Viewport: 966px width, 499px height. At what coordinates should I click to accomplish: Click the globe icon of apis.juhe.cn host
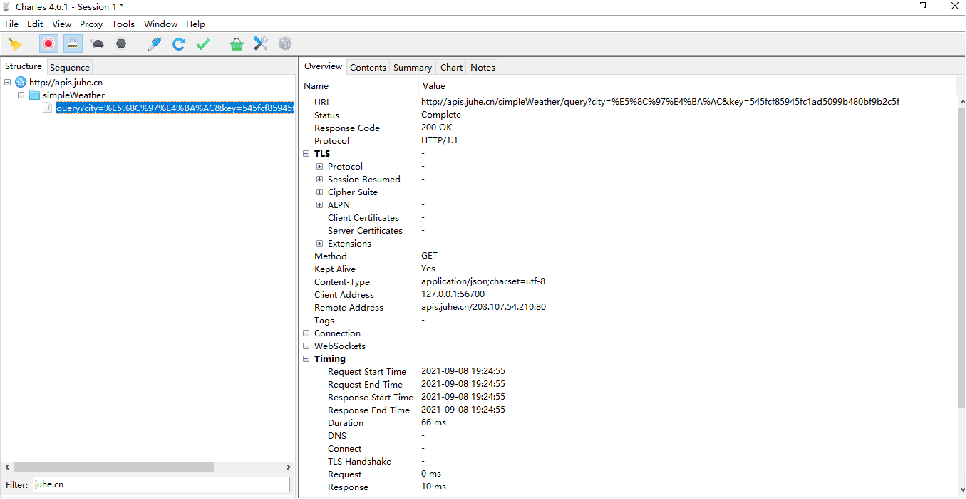pos(20,82)
